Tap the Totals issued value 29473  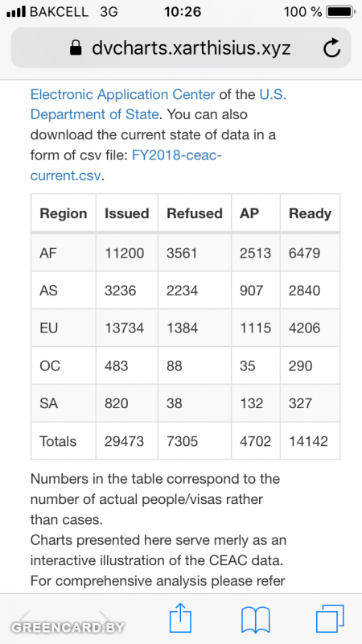pyautogui.click(x=125, y=441)
